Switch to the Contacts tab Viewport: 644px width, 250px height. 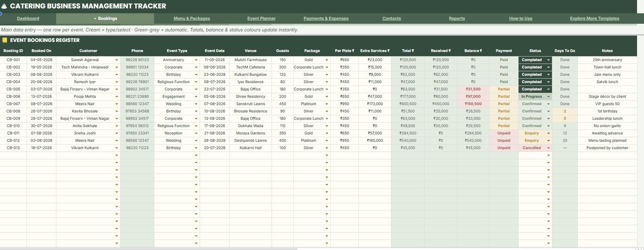pyautogui.click(x=392, y=19)
